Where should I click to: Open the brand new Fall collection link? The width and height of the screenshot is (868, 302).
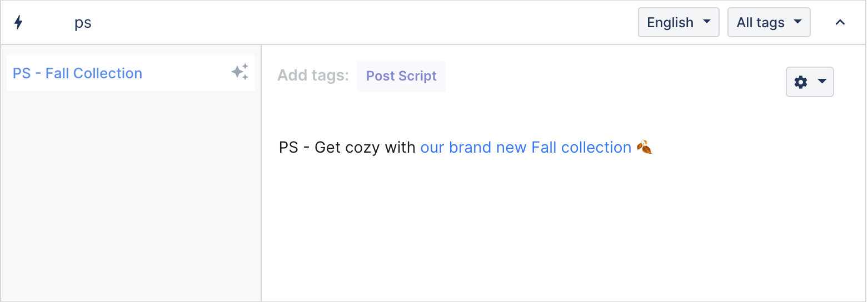(x=526, y=147)
